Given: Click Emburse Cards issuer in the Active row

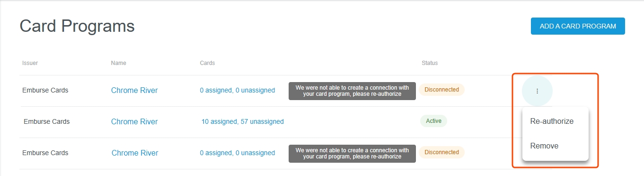Looking at the screenshot, I should (47, 121).
